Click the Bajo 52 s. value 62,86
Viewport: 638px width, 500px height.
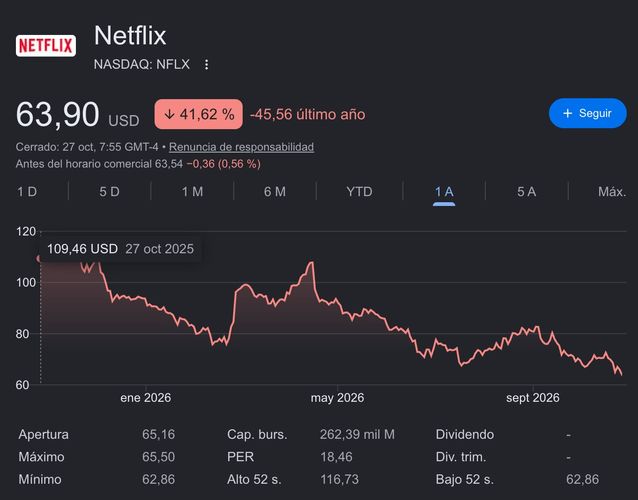pos(582,479)
